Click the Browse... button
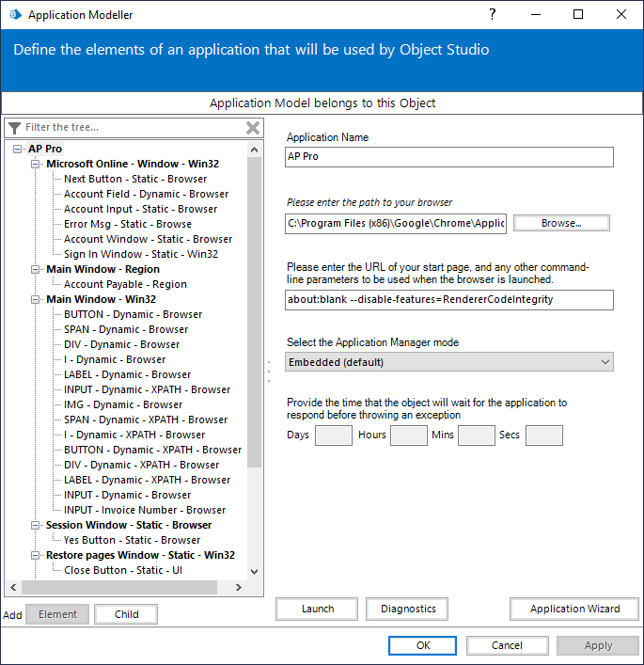Viewport: 644px width, 665px height. click(561, 223)
